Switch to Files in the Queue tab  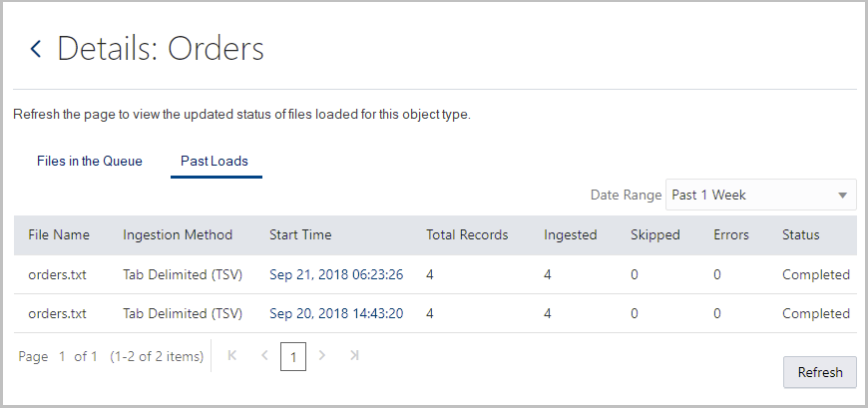[x=90, y=161]
